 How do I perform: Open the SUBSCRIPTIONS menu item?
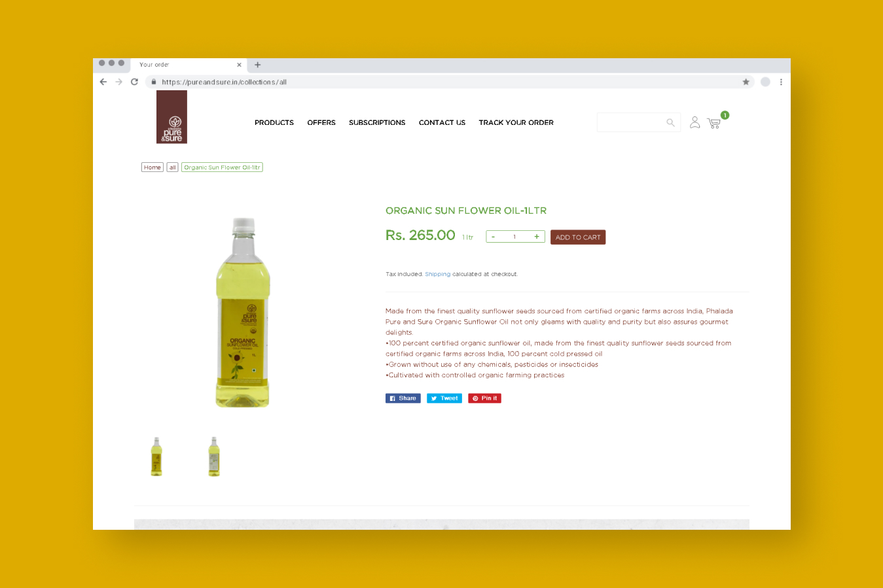pos(377,122)
